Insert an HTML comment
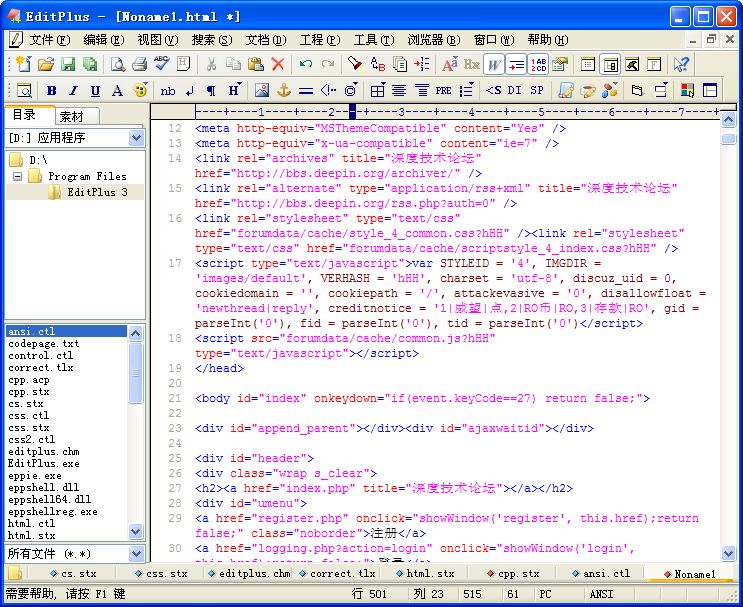Viewport: 743px width, 607px height. pos(328,90)
